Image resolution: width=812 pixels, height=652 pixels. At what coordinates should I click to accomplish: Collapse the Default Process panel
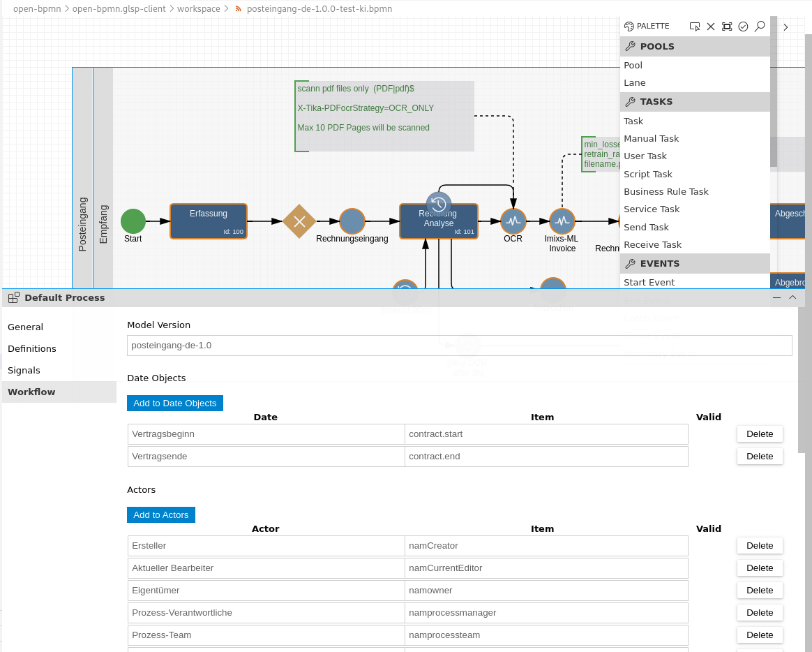click(x=776, y=297)
